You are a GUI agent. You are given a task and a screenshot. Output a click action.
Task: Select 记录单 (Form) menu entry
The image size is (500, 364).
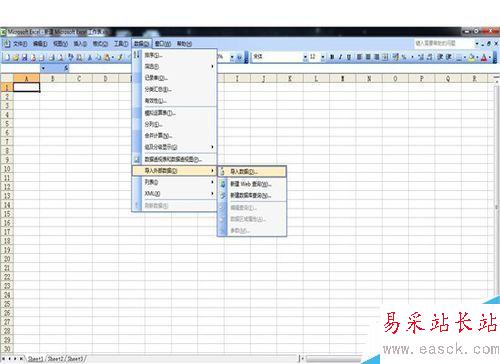coord(174,78)
